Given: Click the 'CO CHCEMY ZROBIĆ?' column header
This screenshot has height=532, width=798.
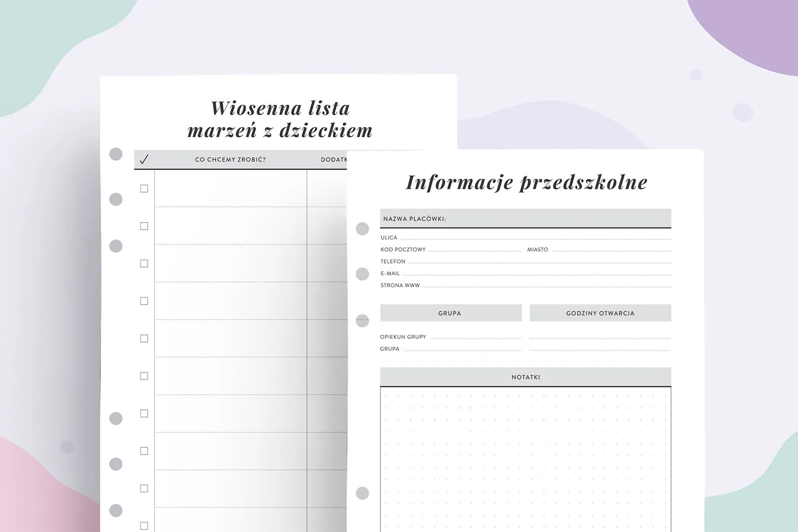Looking at the screenshot, I should tap(230, 160).
